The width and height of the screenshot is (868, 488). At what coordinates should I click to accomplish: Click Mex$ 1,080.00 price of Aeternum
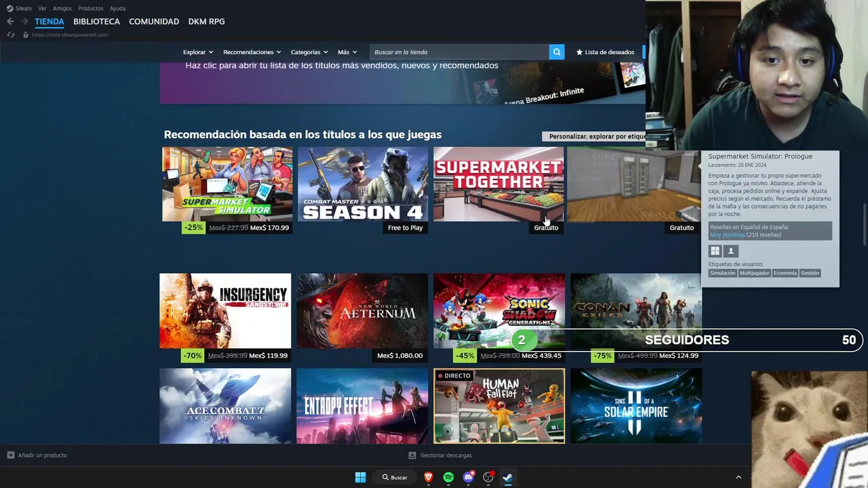(x=399, y=355)
